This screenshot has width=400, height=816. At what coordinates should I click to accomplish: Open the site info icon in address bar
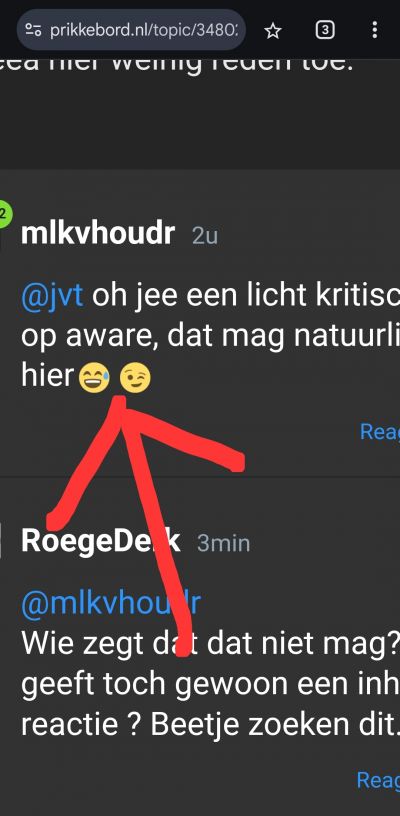(x=33, y=30)
